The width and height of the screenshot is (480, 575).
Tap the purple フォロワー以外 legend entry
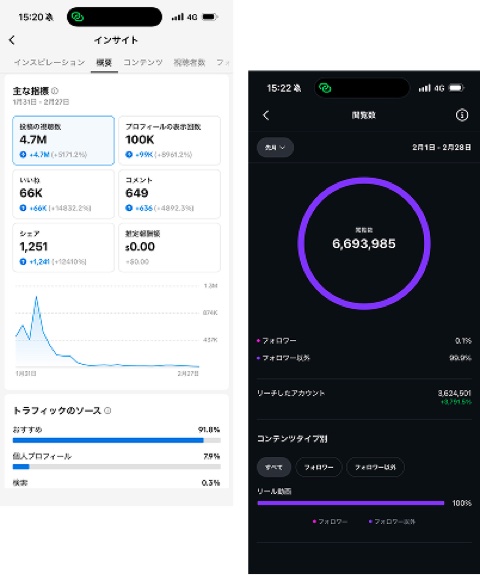point(392,521)
